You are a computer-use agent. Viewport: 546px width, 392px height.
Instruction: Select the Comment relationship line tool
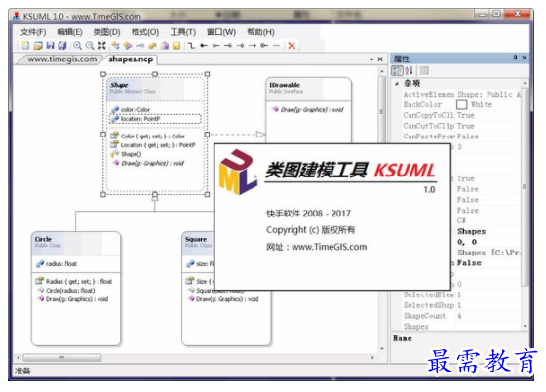[277, 45]
